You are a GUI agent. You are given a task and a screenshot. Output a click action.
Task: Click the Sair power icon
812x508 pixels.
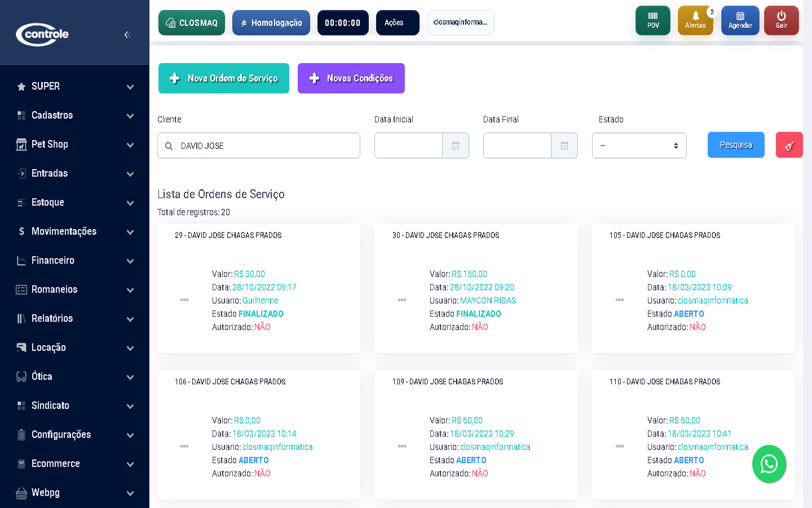click(781, 20)
